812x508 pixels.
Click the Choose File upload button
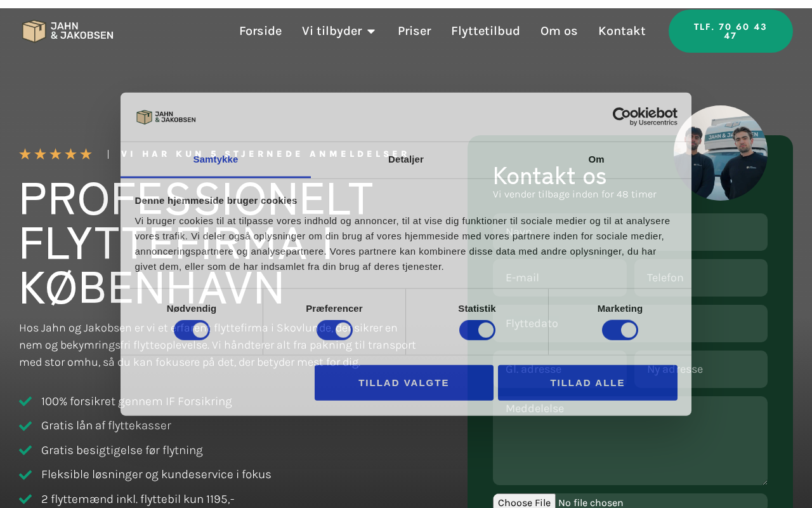pyautogui.click(x=524, y=502)
